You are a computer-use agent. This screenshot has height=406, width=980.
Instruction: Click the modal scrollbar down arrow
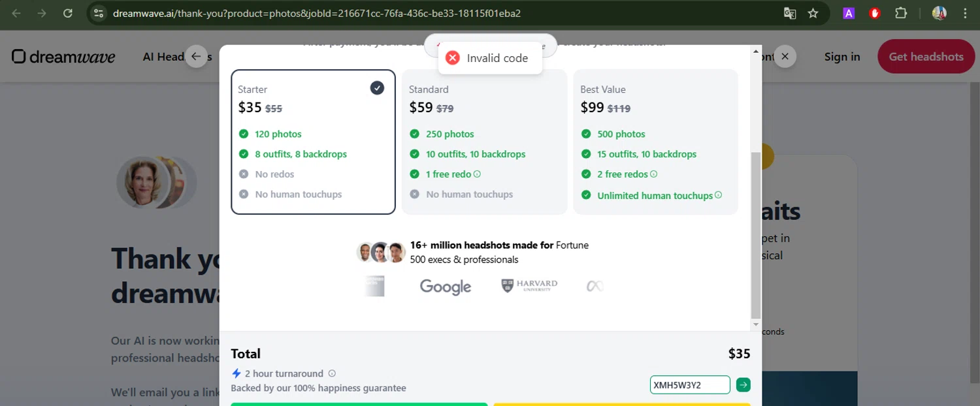[756, 324]
